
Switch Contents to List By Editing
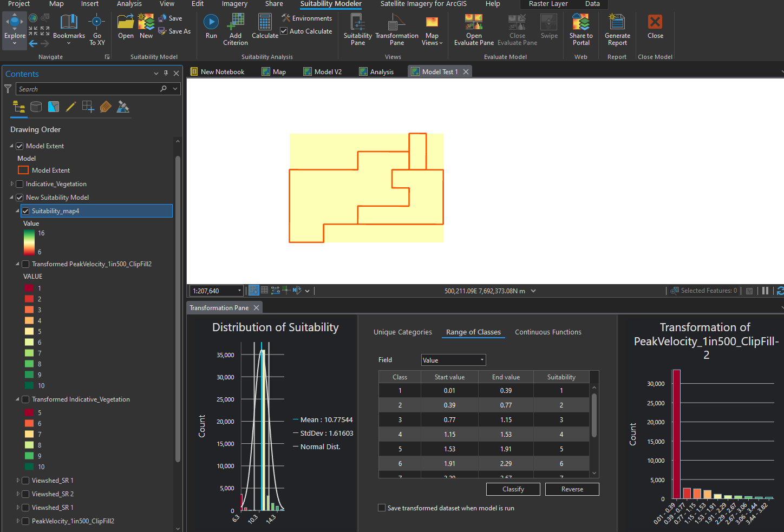pyautogui.click(x=71, y=107)
